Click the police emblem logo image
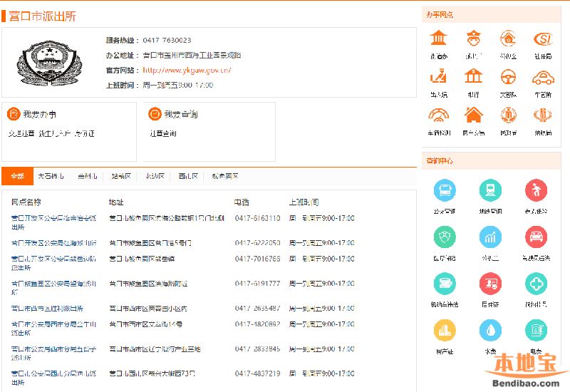This screenshot has width=570, height=392. click(x=45, y=63)
